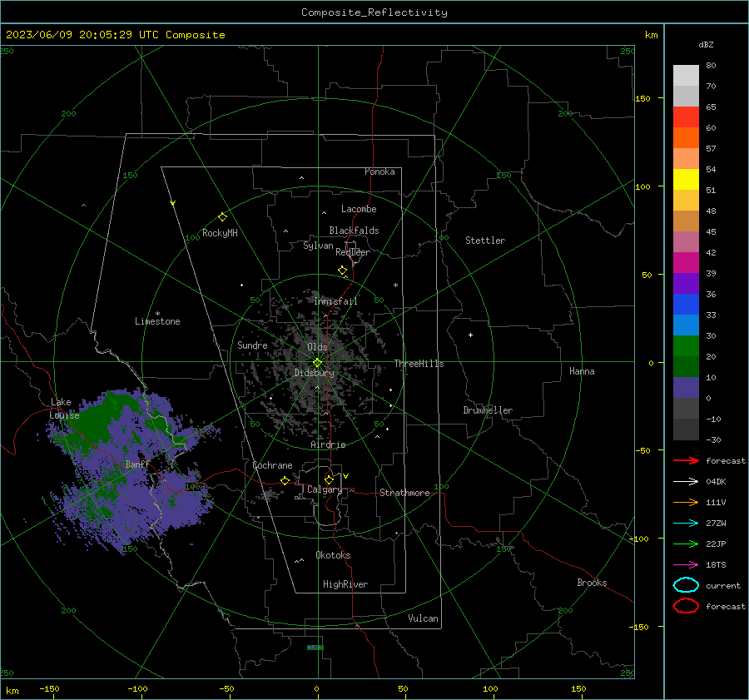This screenshot has height=700, width=749.
Task: Click the dBZ legend heading
Action: [706, 44]
